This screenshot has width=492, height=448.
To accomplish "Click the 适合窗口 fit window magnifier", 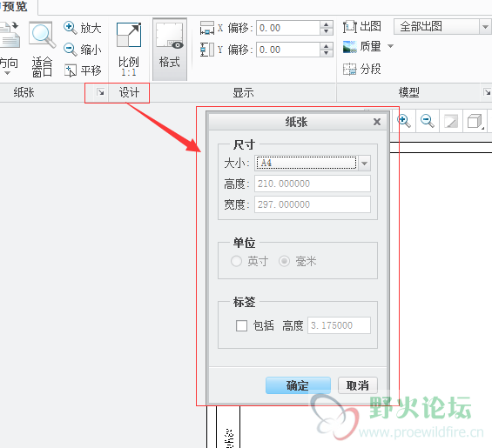I will pyautogui.click(x=42, y=35).
